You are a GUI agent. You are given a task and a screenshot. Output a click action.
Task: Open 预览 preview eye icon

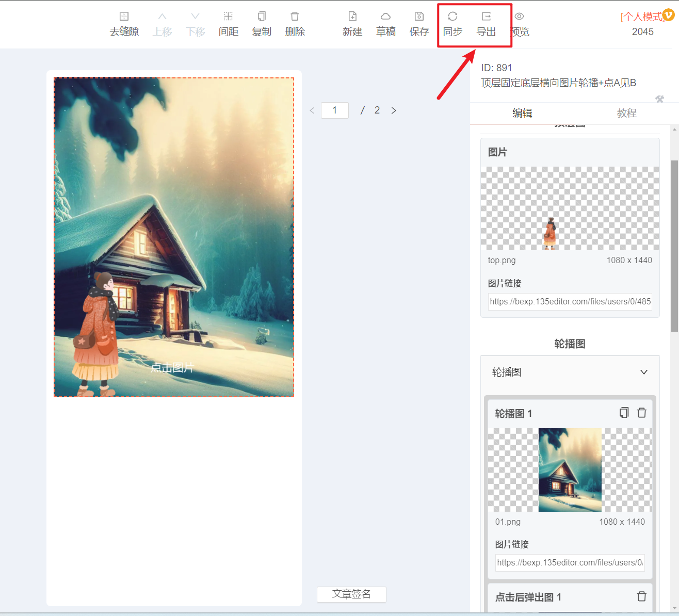pyautogui.click(x=519, y=17)
